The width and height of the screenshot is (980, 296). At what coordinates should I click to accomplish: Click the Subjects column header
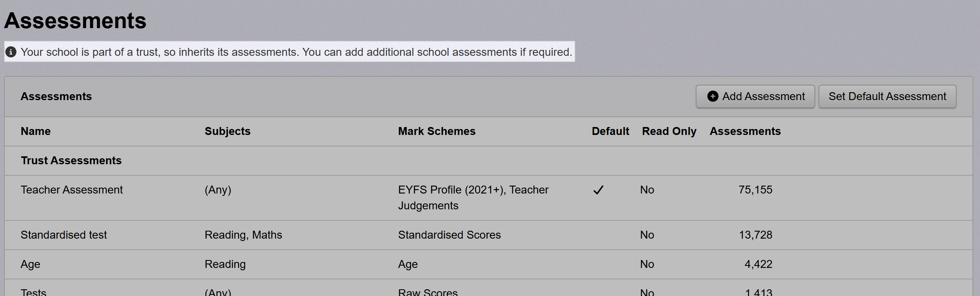coord(227,131)
